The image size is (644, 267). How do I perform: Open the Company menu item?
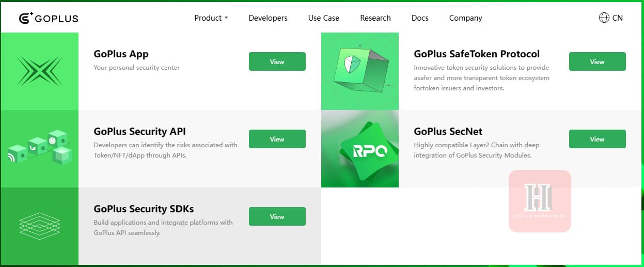coord(465,18)
